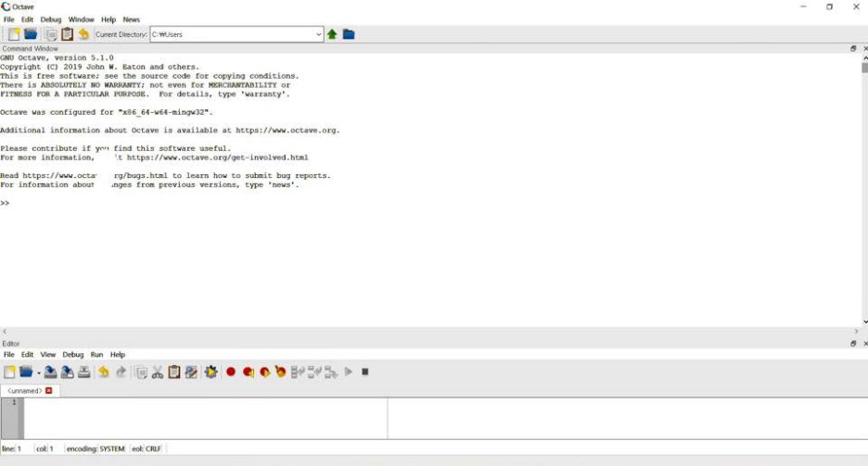Click line number 1 in the editor margin
The image size is (868, 466).
[14, 402]
